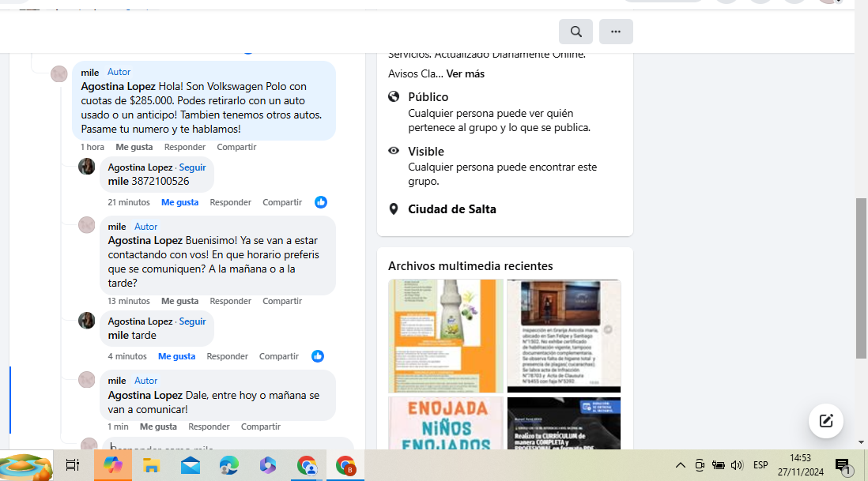Open the taskbar notification center icon
The height and width of the screenshot is (481, 868).
pos(843,465)
